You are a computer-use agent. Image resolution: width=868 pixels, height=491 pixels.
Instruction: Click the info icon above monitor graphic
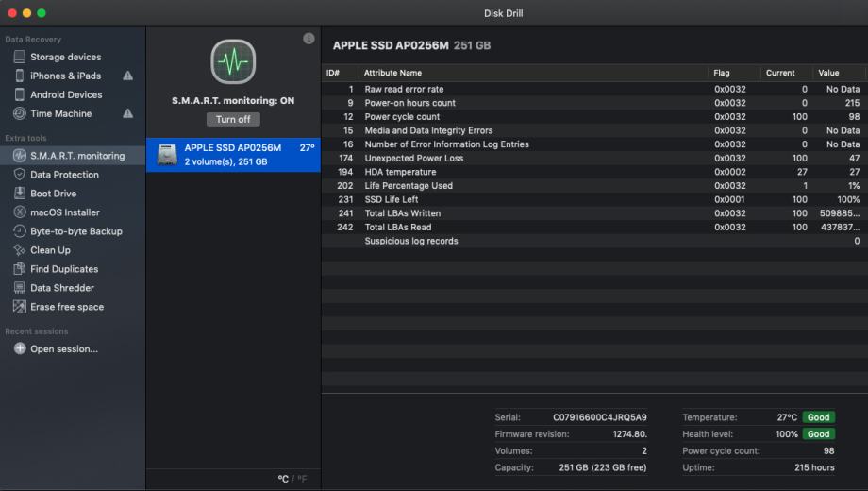[x=309, y=39]
